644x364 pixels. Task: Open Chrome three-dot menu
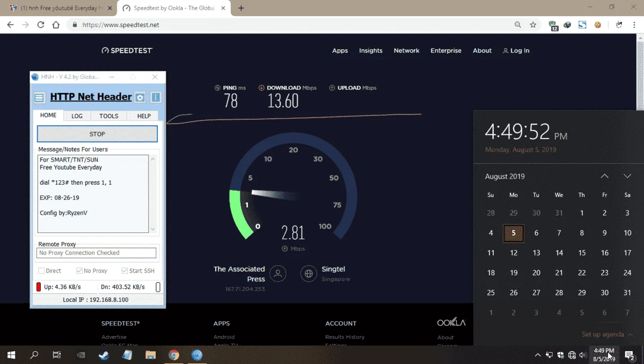[634, 25]
